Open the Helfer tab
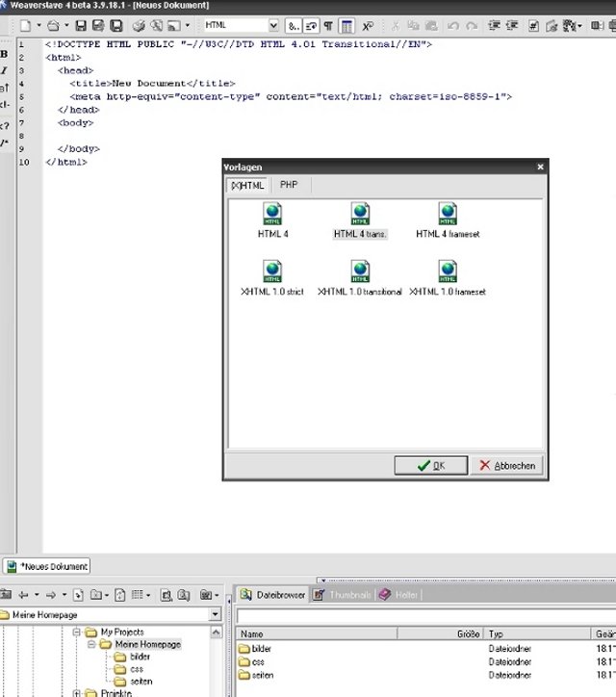The width and height of the screenshot is (616, 697). [398, 595]
